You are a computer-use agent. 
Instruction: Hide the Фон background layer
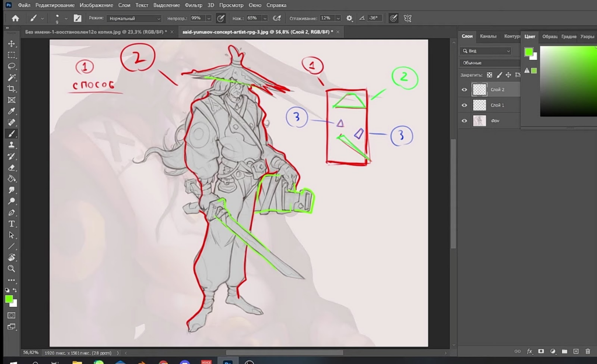(464, 121)
